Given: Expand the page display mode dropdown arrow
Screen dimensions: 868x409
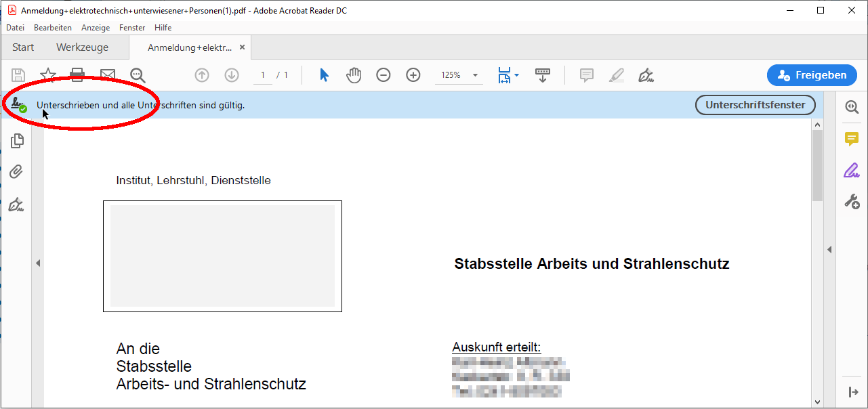Looking at the screenshot, I should [x=517, y=75].
